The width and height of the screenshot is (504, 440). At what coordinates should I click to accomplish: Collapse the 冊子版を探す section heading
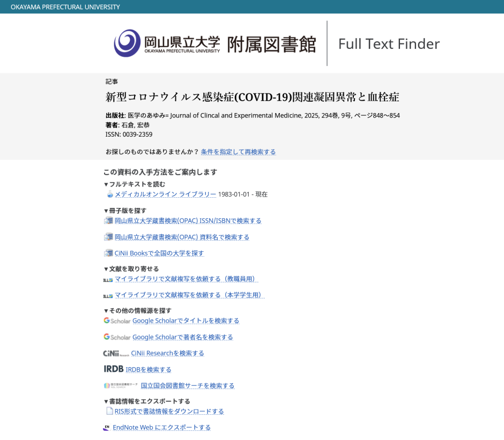(x=125, y=211)
